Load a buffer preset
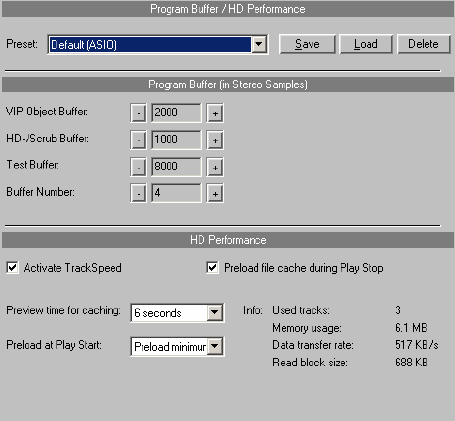This screenshot has height=421, width=455. 366,44
